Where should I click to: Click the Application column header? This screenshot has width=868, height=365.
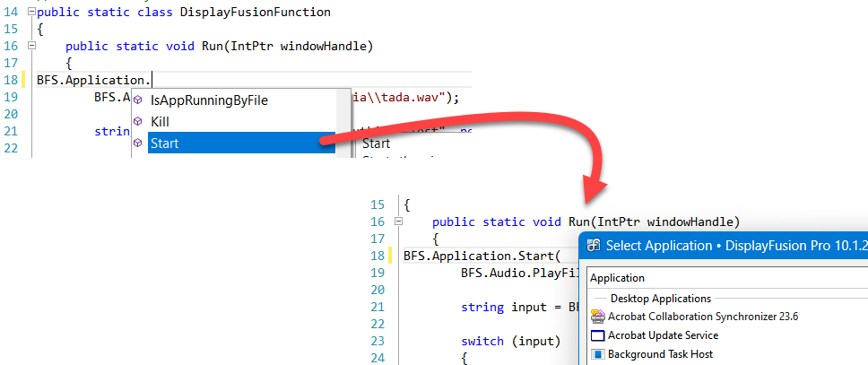point(617,278)
